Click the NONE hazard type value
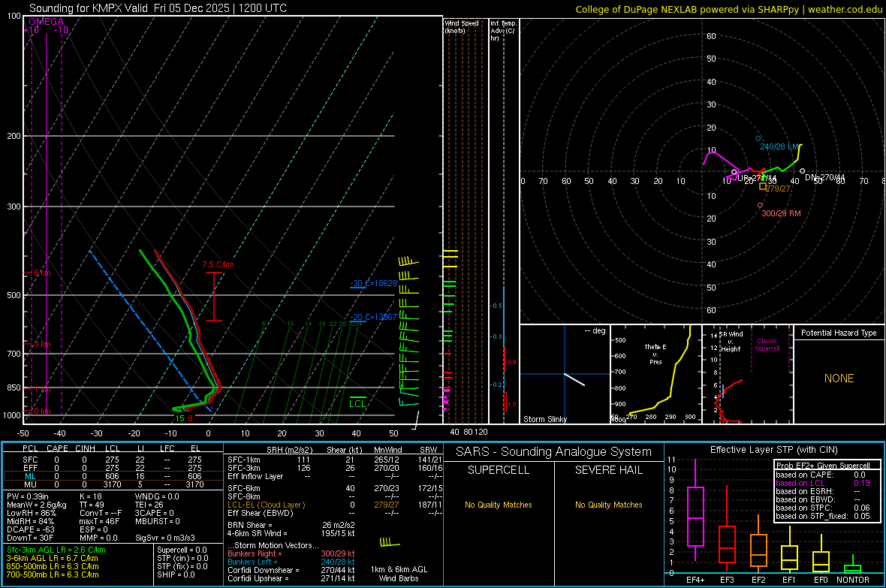Viewport: 886px width, 588px height. coord(839,378)
